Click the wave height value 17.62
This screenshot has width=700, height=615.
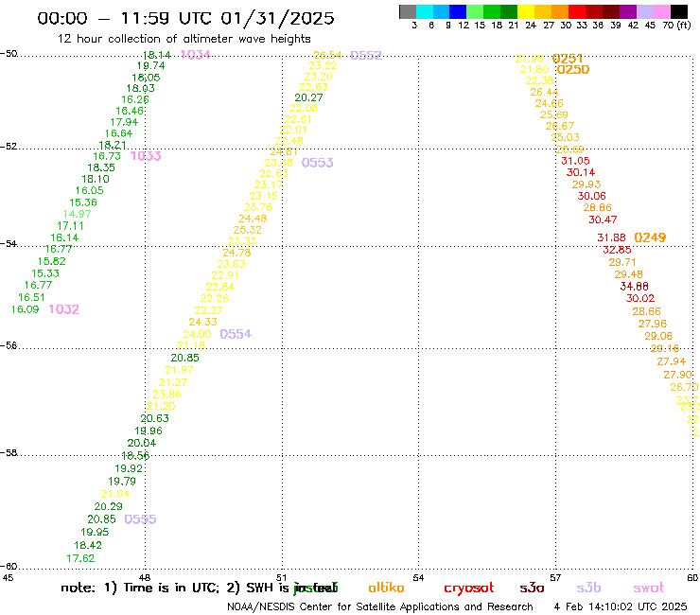click(80, 558)
